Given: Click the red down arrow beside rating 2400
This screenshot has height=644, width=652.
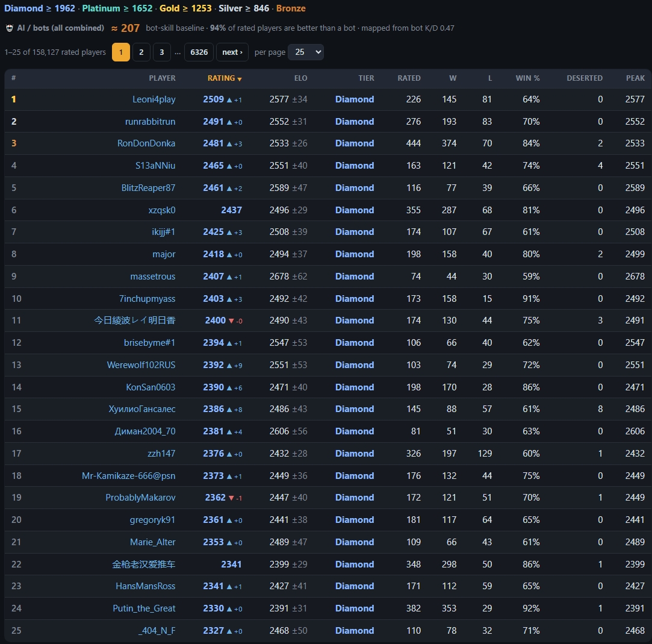Looking at the screenshot, I should pos(231,320).
